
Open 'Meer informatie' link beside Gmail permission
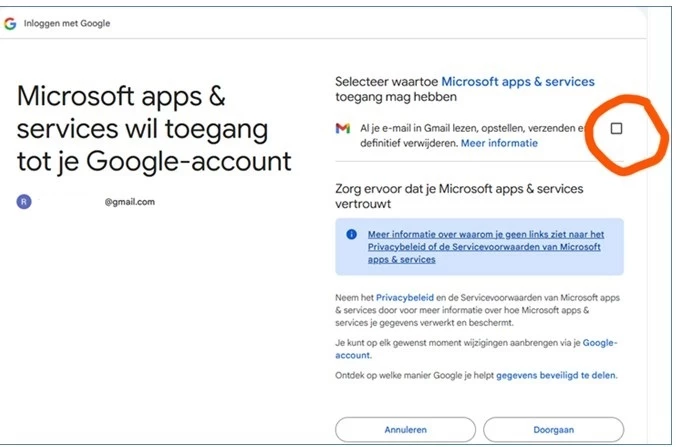tap(499, 144)
